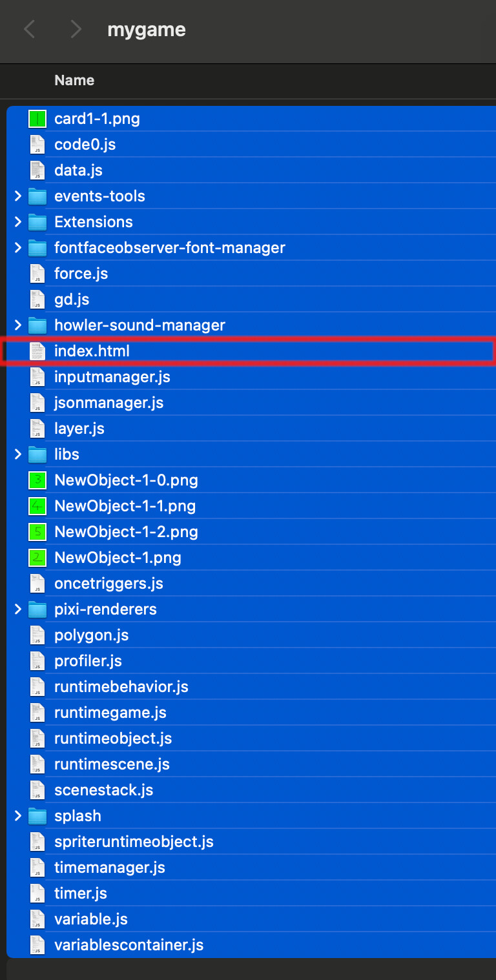Expand the fontfaceobserver-font-manager folder
The width and height of the screenshot is (496, 980).
coord(17,247)
